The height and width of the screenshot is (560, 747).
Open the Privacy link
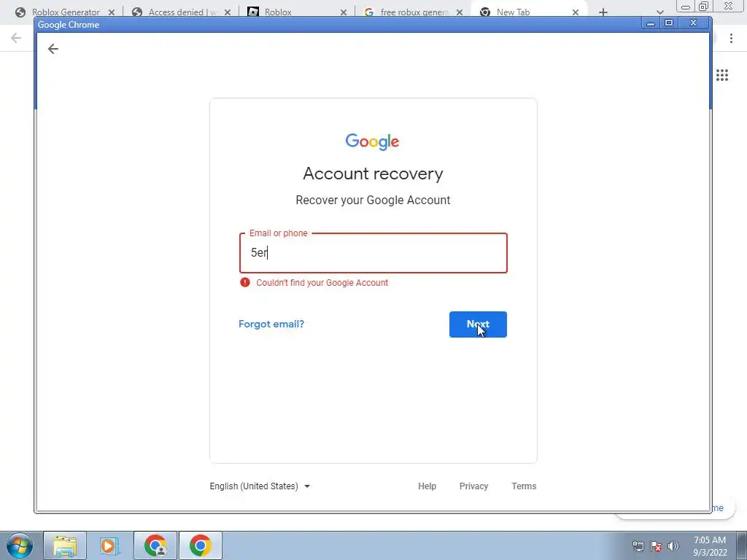[x=473, y=486]
